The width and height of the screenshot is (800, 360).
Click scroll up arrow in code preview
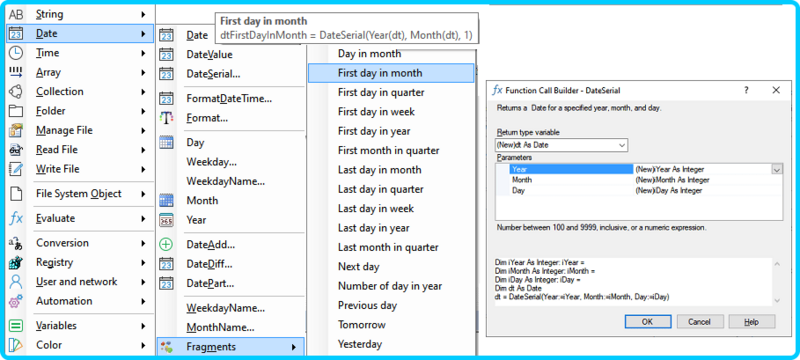[x=777, y=264]
